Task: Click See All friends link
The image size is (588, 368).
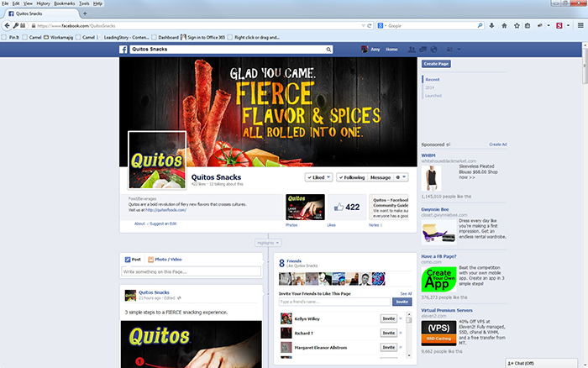Action: tap(406, 294)
